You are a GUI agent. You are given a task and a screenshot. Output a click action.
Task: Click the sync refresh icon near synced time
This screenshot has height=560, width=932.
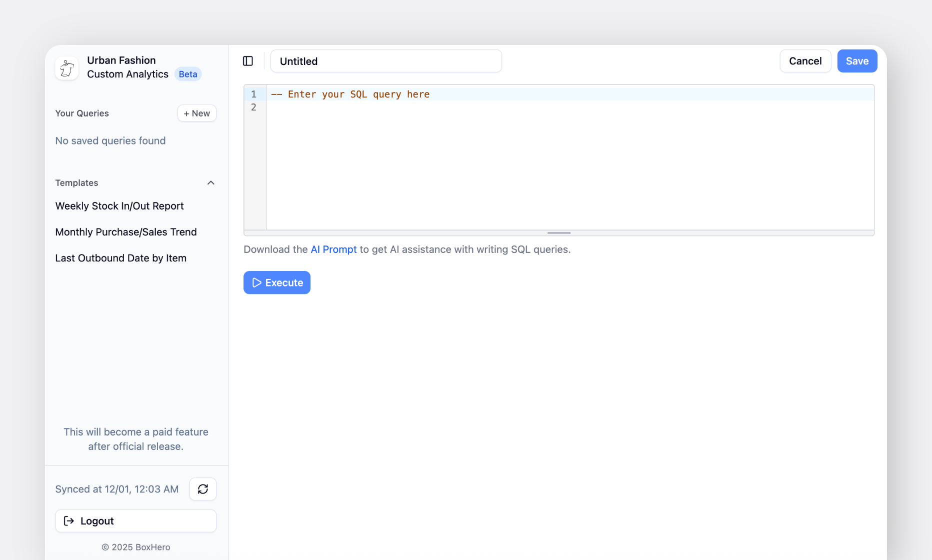point(202,489)
